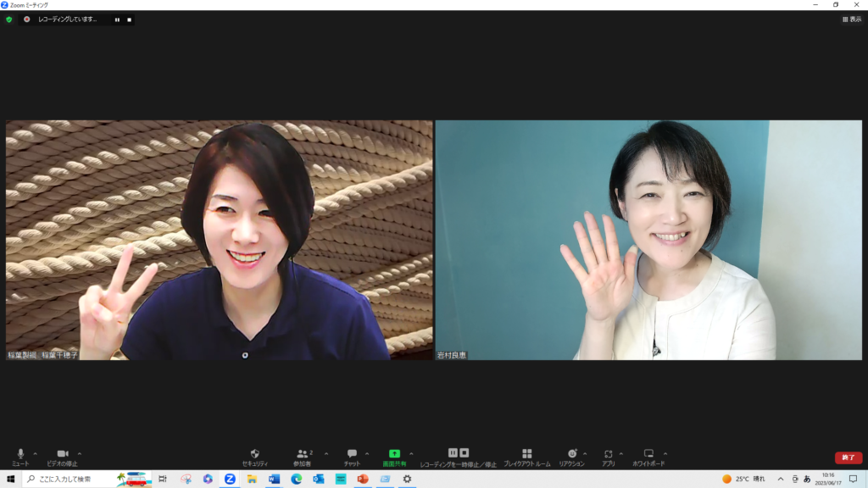Expand the Share Screen options arrow
The width and height of the screenshot is (868, 488).
pos(412,453)
